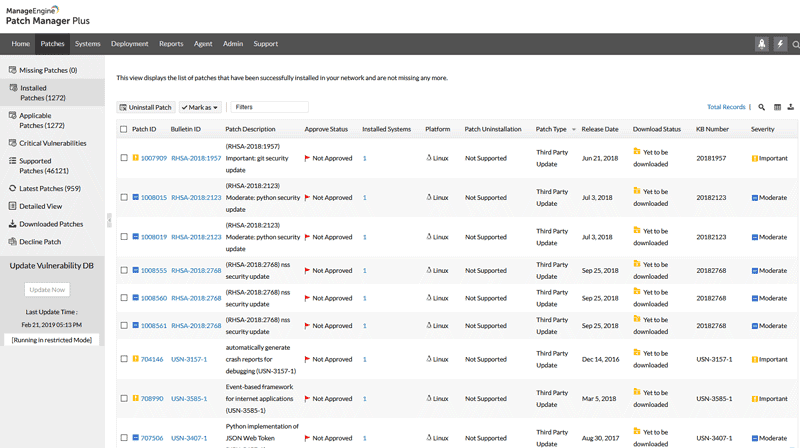Click the table search magnifier icon
The width and height of the screenshot is (800, 448).
[761, 107]
